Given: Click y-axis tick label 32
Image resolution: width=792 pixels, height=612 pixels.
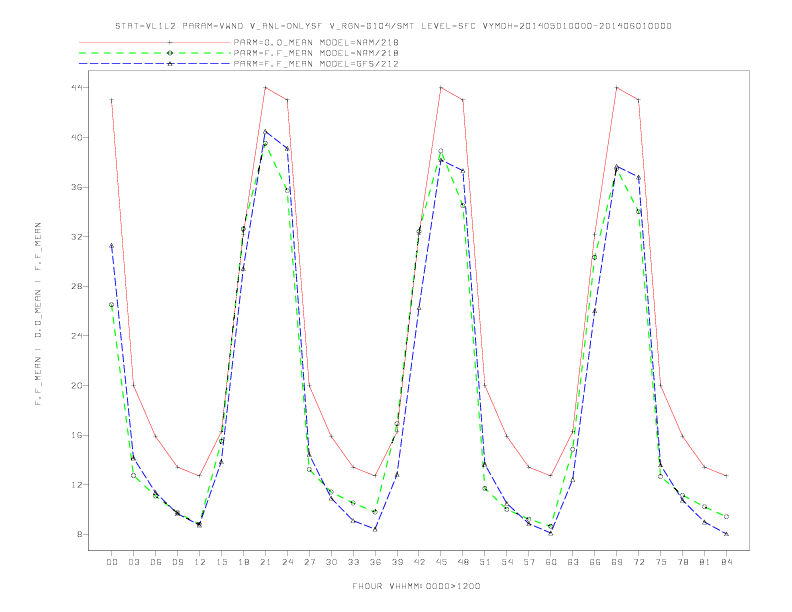Looking at the screenshot, I should [77, 236].
